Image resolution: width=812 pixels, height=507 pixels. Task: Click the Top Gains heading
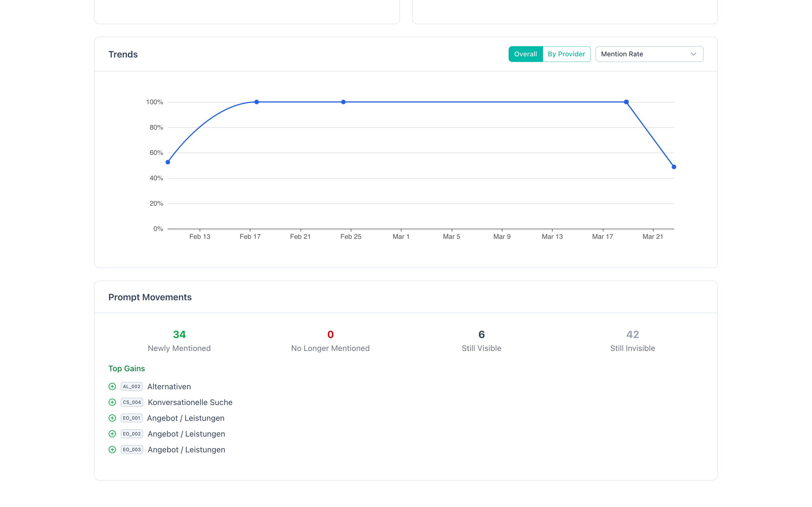click(126, 368)
